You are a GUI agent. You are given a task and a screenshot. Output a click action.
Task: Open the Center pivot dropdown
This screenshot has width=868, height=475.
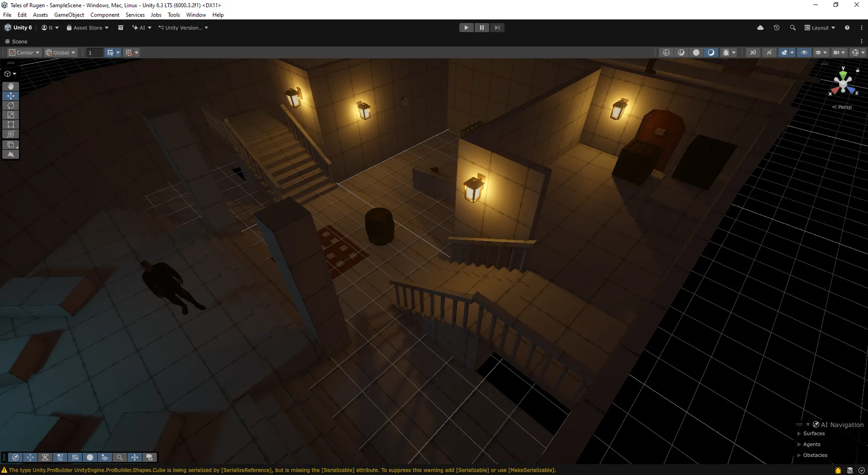click(25, 52)
